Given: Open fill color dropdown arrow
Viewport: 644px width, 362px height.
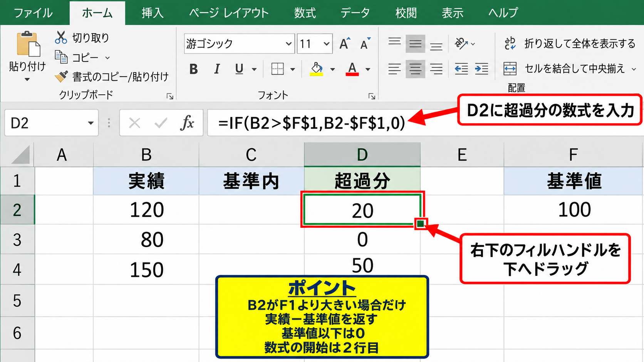Looking at the screenshot, I should (x=332, y=70).
